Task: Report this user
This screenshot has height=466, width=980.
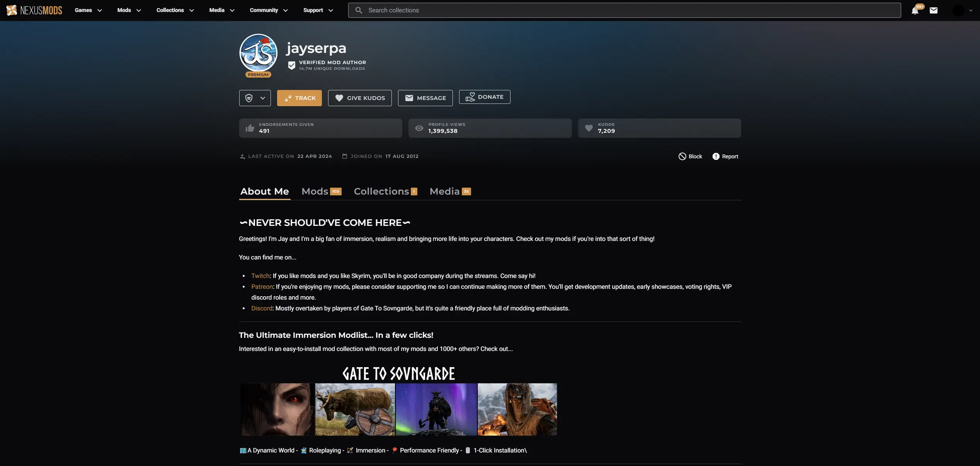Action: tap(725, 156)
